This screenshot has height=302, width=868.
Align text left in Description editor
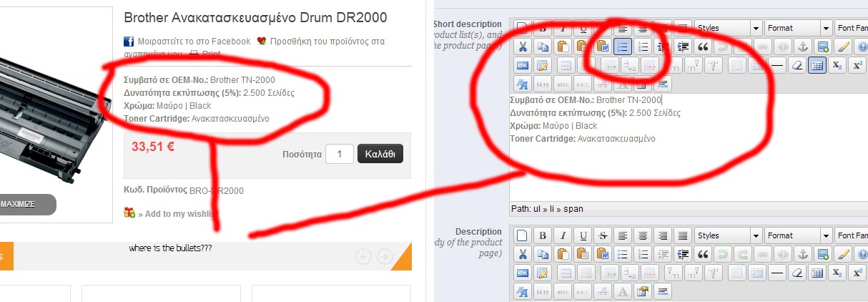click(623, 235)
